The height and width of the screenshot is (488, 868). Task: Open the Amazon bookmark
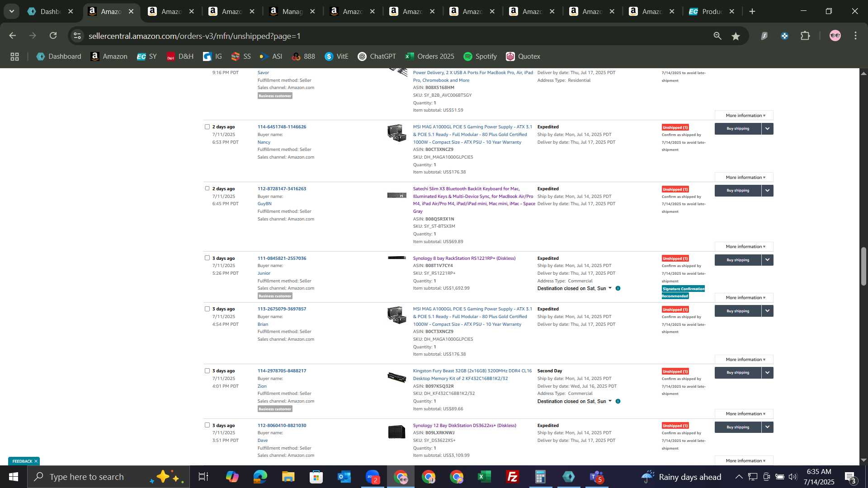(x=109, y=56)
